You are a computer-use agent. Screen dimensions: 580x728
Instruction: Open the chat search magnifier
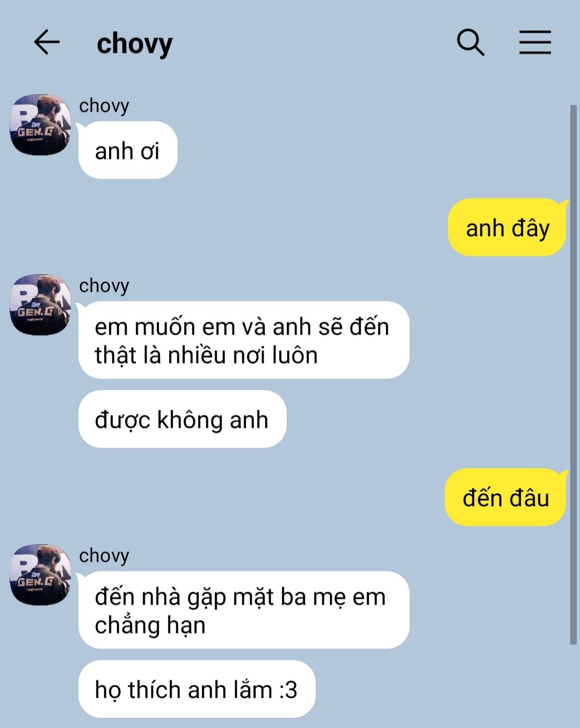point(470,42)
